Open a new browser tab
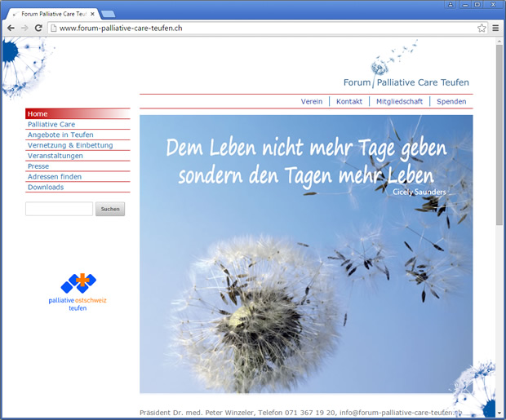 pyautogui.click(x=108, y=14)
